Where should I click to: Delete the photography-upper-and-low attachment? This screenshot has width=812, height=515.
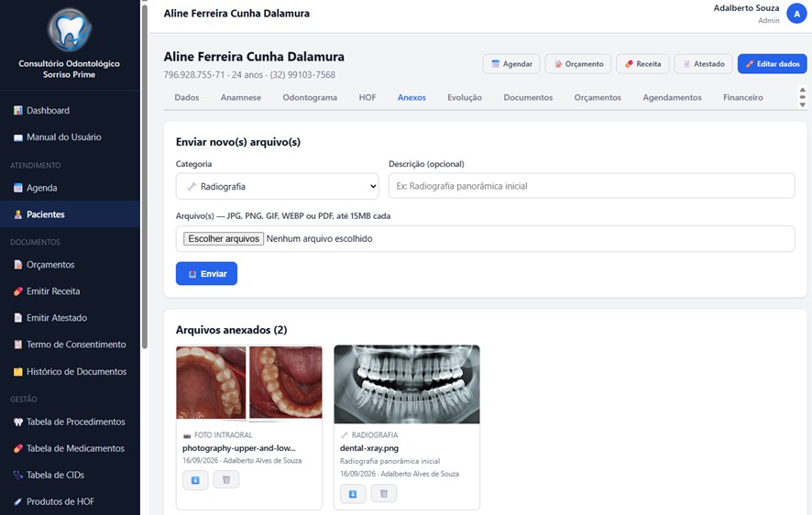(226, 480)
